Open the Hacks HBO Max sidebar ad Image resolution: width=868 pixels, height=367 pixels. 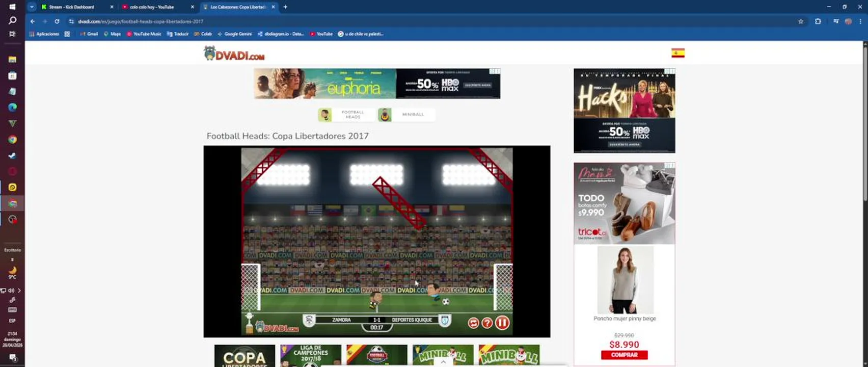click(625, 111)
